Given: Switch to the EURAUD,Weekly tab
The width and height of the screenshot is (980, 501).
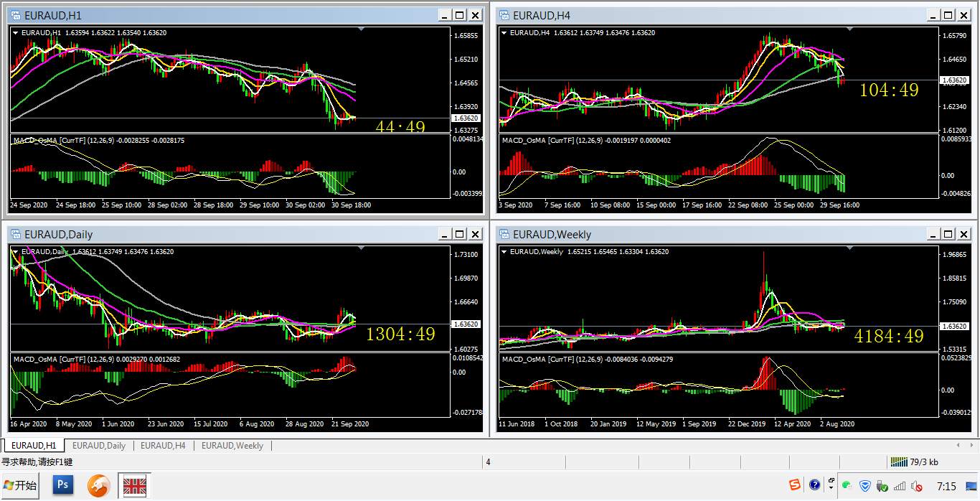Looking at the screenshot, I should coord(232,446).
